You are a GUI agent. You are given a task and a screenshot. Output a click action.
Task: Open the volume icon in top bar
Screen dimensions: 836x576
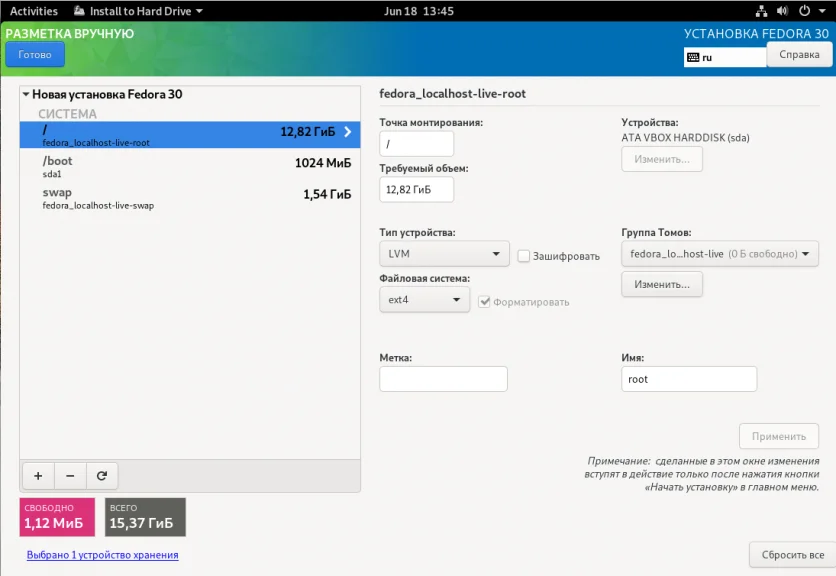782,11
